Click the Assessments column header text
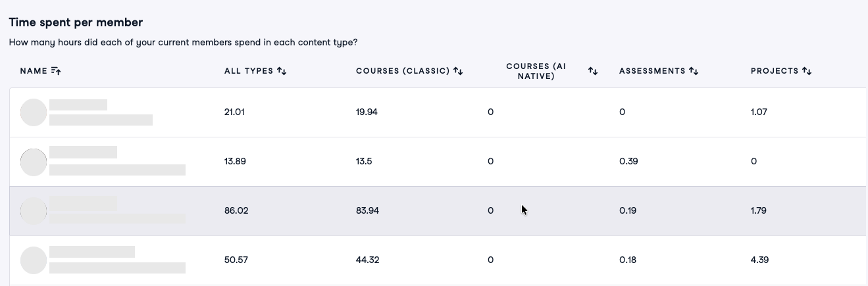The image size is (868, 286). pos(652,71)
